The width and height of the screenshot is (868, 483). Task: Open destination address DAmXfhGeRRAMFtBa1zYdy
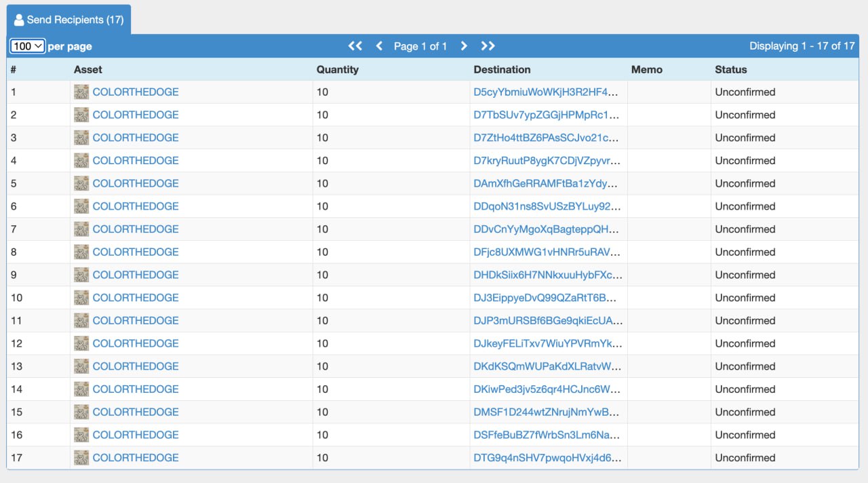[x=547, y=183]
